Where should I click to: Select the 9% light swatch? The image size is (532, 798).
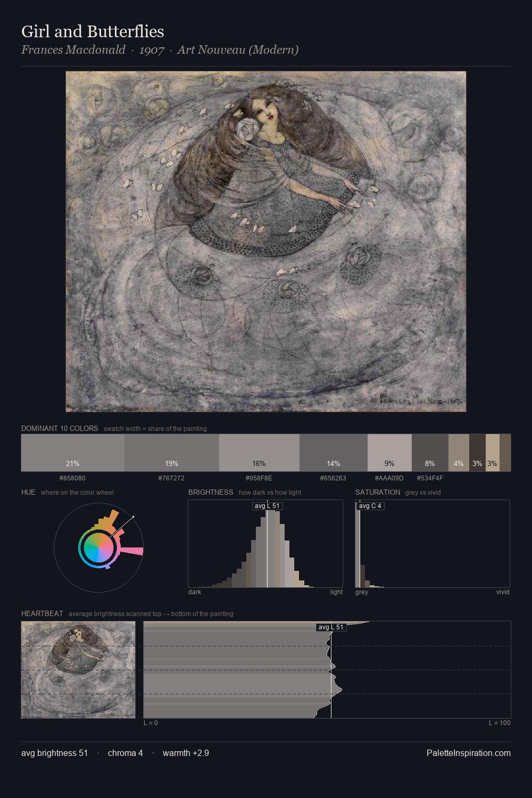click(389, 453)
